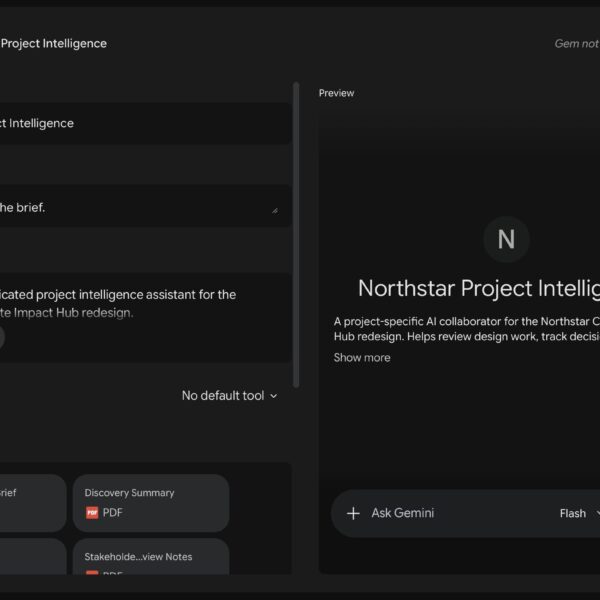Click the N avatar in the preview
This screenshot has height=600, width=600.
tap(506, 239)
